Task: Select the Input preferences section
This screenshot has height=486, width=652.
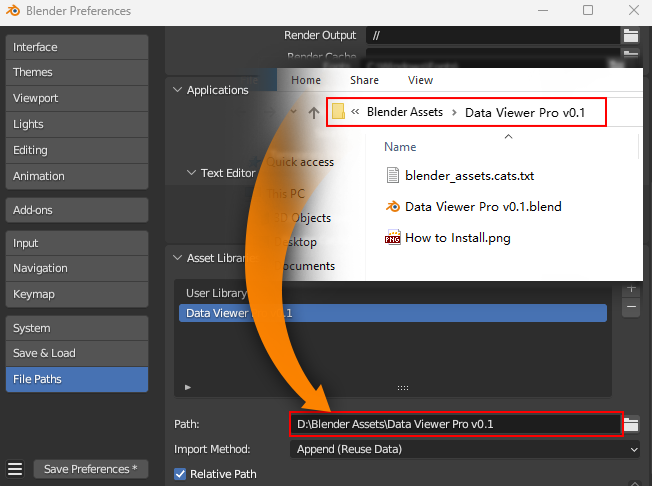Action: (77, 243)
